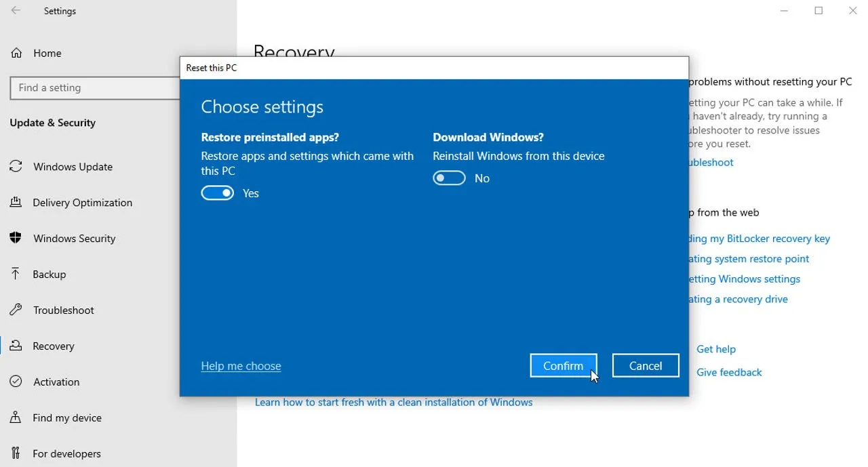Select Activation in the sidebar
Viewport: 868px width, 467px height.
(56, 382)
